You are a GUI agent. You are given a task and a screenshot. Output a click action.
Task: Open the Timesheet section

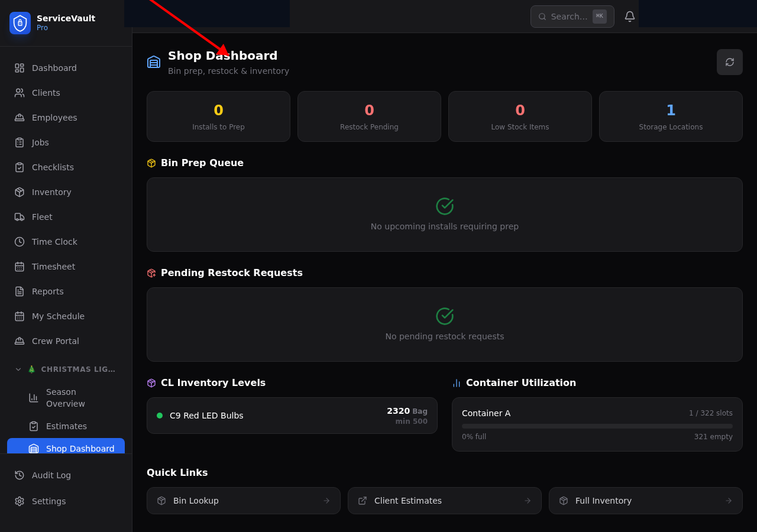[x=53, y=266]
